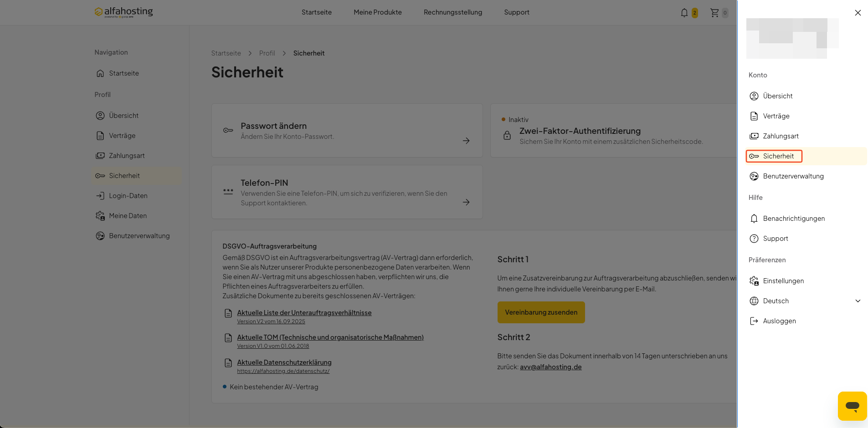868x428 pixels.
Task: Click arrow on Passwort ändern card
Action: click(466, 141)
